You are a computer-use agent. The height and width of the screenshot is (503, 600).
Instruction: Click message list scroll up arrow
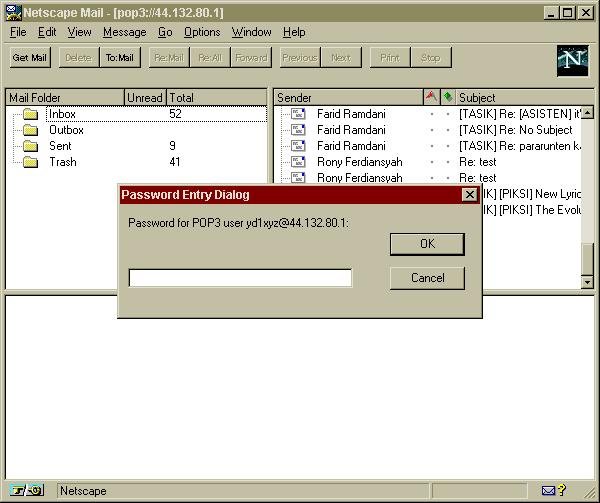click(587, 113)
